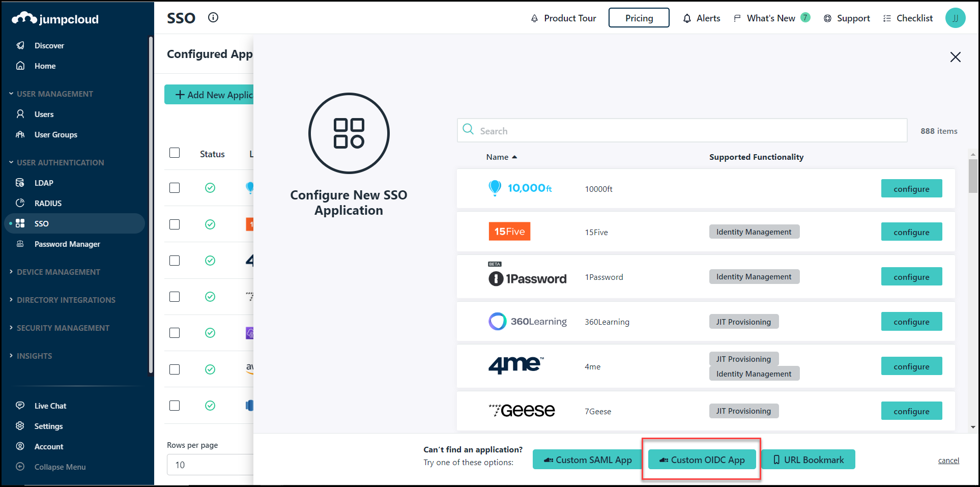This screenshot has height=487, width=980.
Task: Expand SECURITY MANAGEMENT in the sidebar
Action: point(63,328)
